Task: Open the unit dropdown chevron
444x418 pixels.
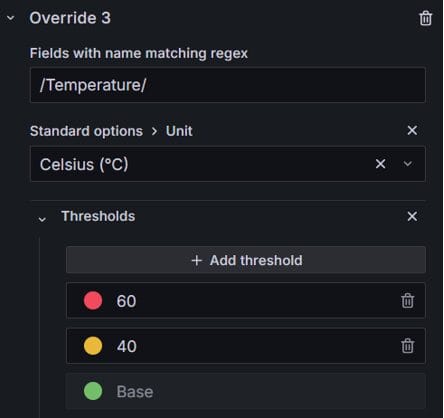Action: tap(407, 164)
